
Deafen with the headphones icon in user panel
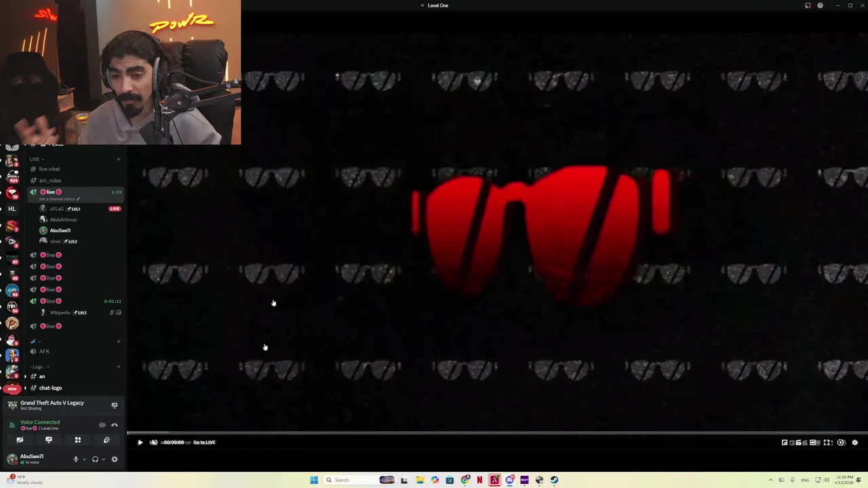(95, 459)
